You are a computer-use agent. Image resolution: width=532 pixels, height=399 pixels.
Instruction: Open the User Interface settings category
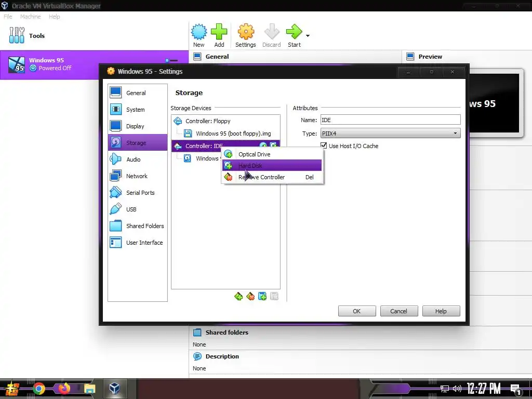pos(137,243)
